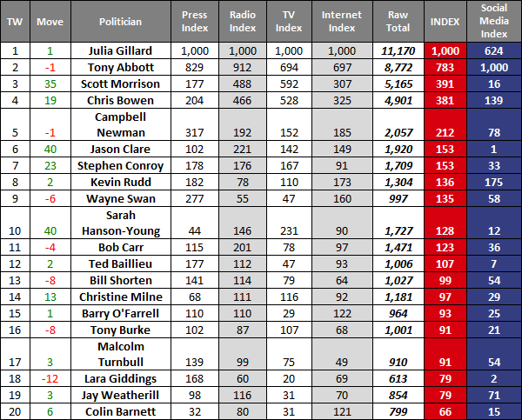Click the Kevin Rudd name cell
This screenshot has height=420, width=522.
120,183
